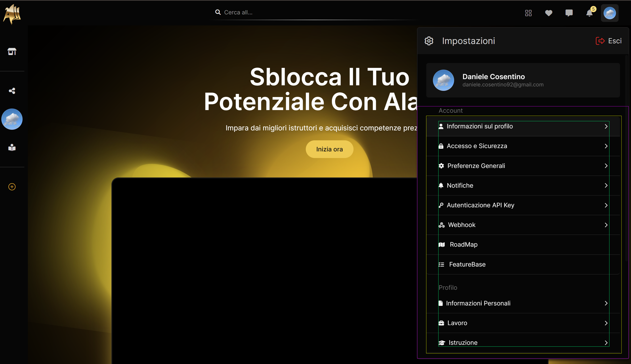Screen dimensions: 631x364
Task: Open the grid apps icon in header
Action: [528, 13]
